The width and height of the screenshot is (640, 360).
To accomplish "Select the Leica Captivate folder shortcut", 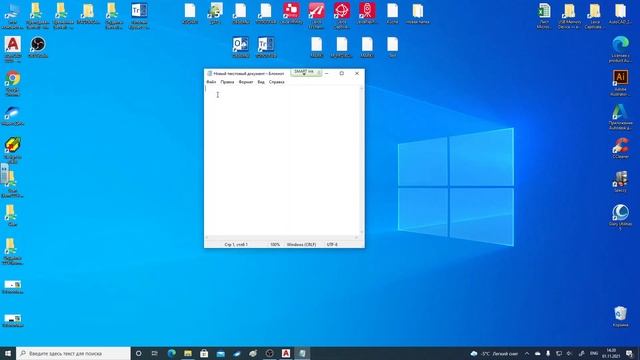I will [595, 16].
